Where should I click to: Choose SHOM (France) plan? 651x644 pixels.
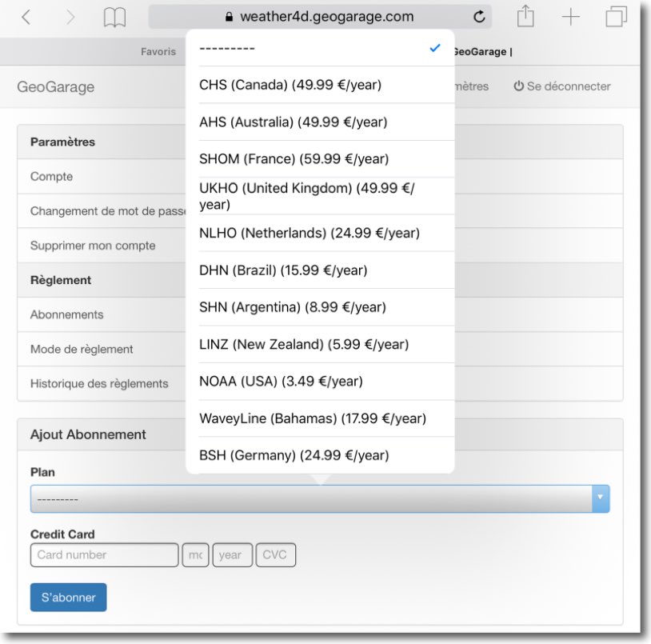[x=320, y=159]
